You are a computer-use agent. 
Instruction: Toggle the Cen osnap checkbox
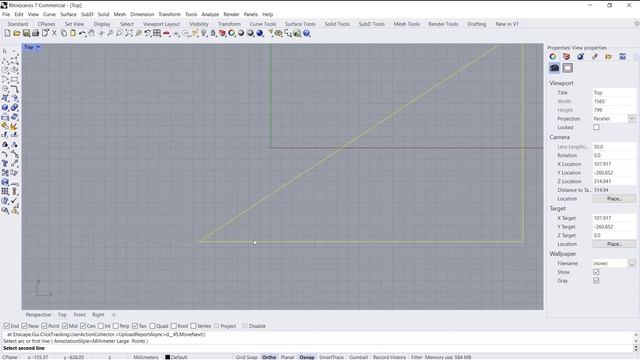(82, 326)
